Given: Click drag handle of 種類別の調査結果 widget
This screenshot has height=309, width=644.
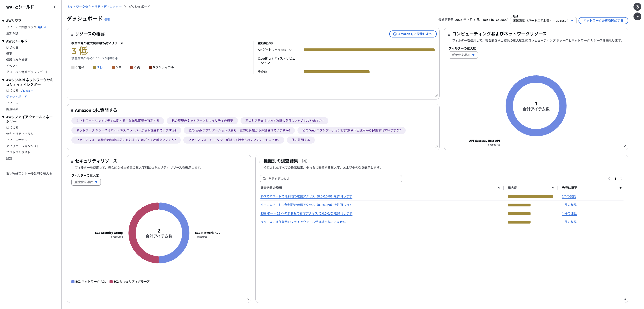Looking at the screenshot, I should tap(260, 161).
